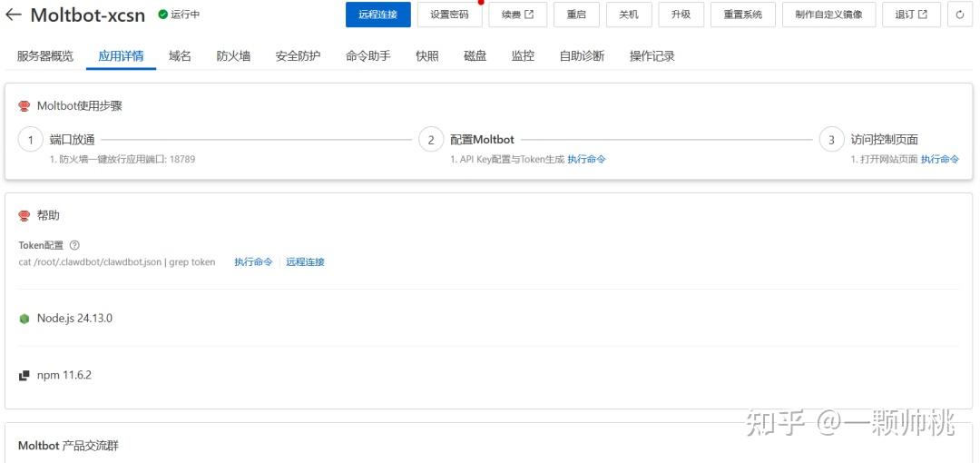The height and width of the screenshot is (463, 980).
Task: Click the 设置密码 button
Action: pos(449,15)
